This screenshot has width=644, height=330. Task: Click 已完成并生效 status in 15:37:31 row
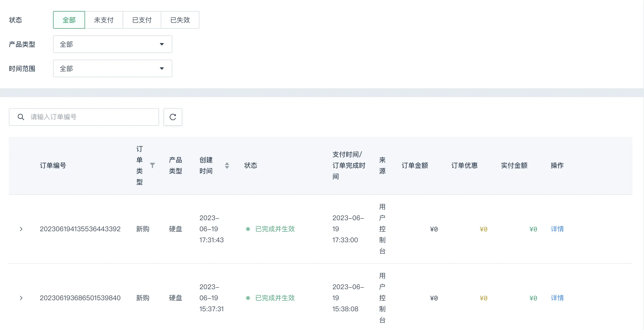click(x=275, y=298)
